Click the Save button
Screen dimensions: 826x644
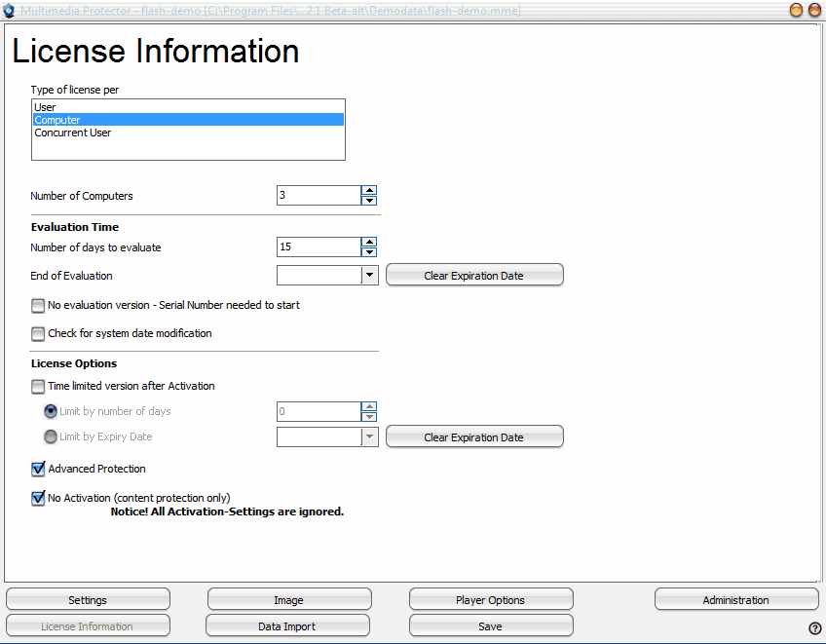[490, 626]
